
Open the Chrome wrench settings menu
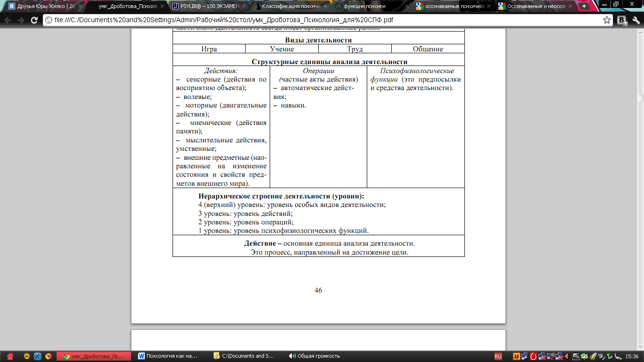point(635,20)
